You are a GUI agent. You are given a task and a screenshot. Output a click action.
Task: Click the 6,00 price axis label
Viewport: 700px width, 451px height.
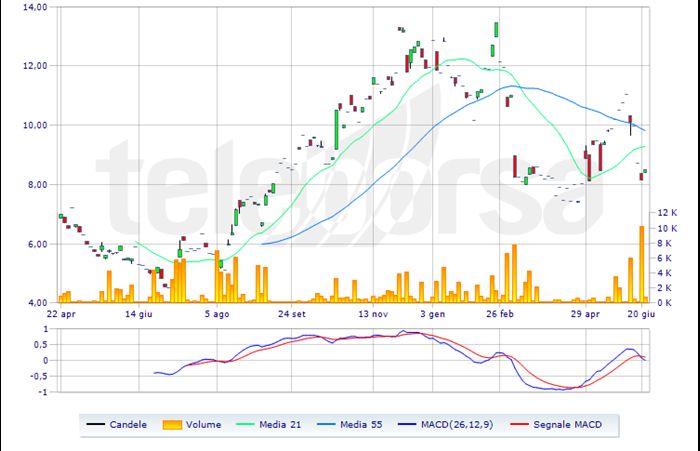[x=37, y=244]
